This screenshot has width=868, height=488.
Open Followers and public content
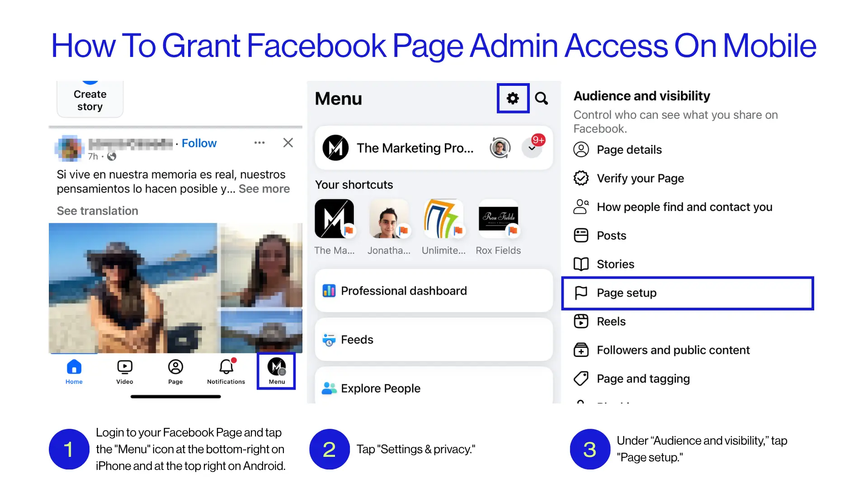pos(687,350)
